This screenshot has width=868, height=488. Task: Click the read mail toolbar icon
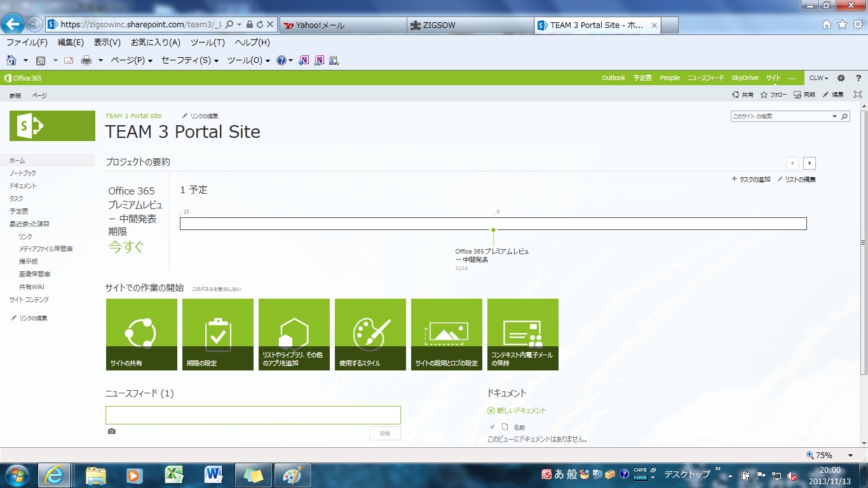pos(69,60)
